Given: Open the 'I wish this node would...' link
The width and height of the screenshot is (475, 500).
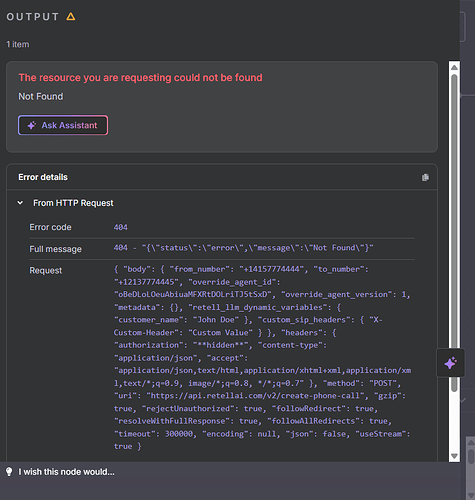Looking at the screenshot, I should pyautogui.click(x=66, y=472).
